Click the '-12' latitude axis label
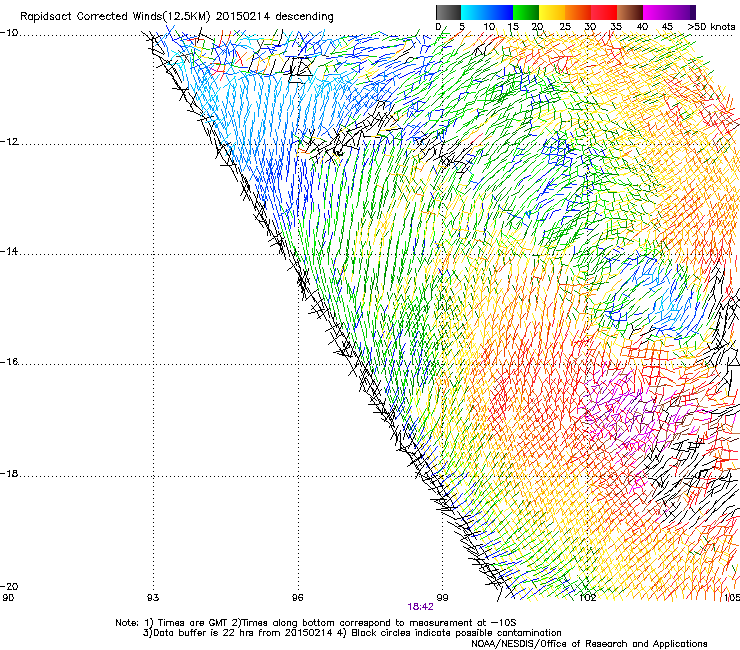Image resolution: width=740 pixels, height=650 pixels. (x=9, y=142)
